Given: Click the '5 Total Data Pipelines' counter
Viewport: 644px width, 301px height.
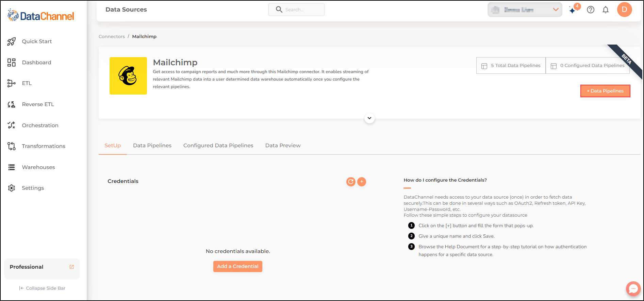Looking at the screenshot, I should point(511,66).
